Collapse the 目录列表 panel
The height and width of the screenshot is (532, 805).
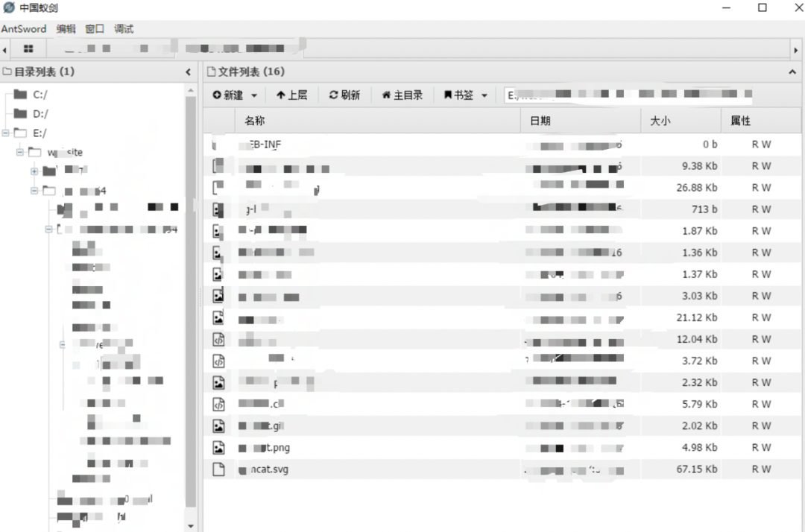tap(189, 72)
